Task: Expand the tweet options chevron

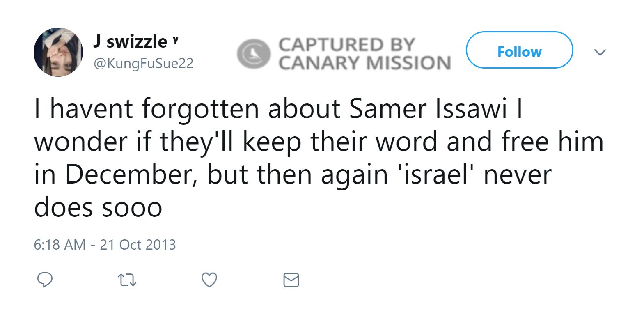Action: tap(600, 52)
